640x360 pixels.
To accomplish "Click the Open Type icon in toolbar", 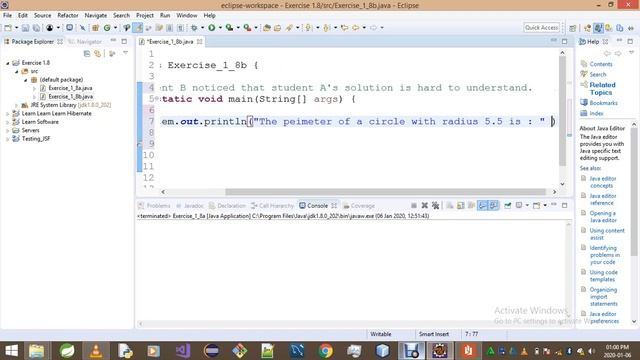I will (x=267, y=28).
